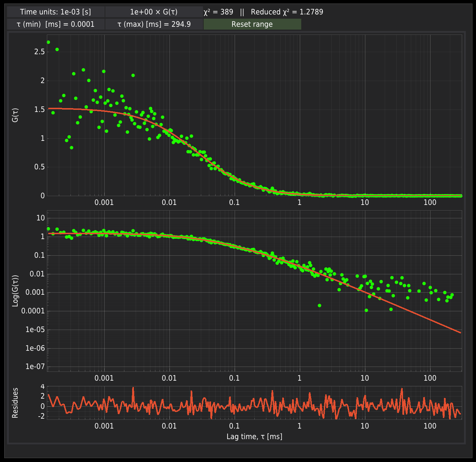This screenshot has width=476, height=462.
Task: Select the τ (max) [ms] = 294.9 field
Action: click(154, 24)
